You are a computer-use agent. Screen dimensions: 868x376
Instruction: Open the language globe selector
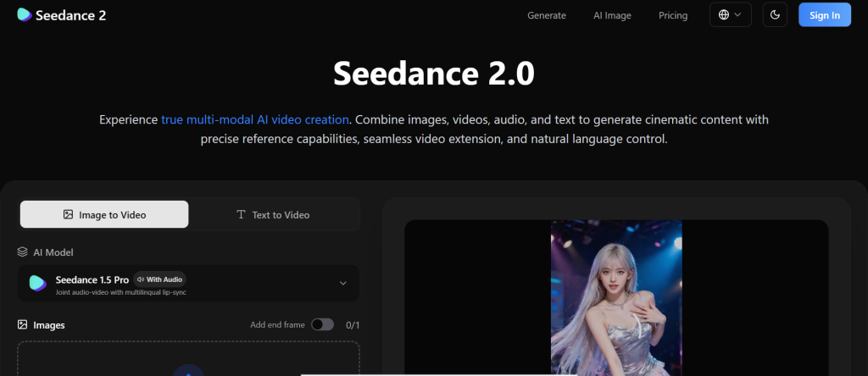(730, 15)
